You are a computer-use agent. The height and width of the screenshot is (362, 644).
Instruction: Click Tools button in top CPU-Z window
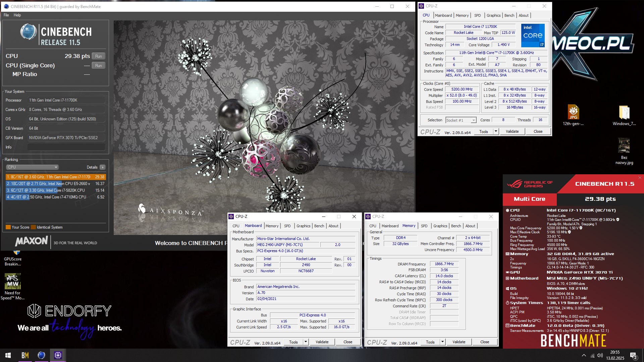(x=483, y=132)
